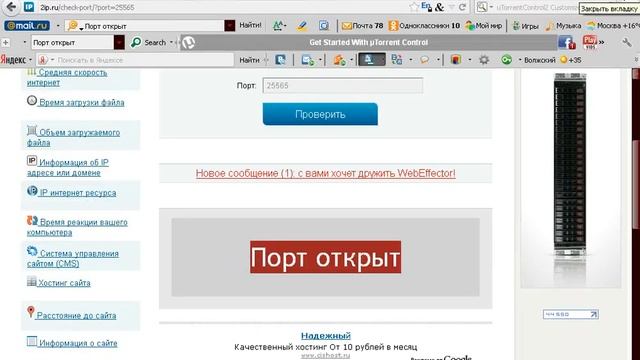Open the Yandex mail envelope icon

(307, 60)
